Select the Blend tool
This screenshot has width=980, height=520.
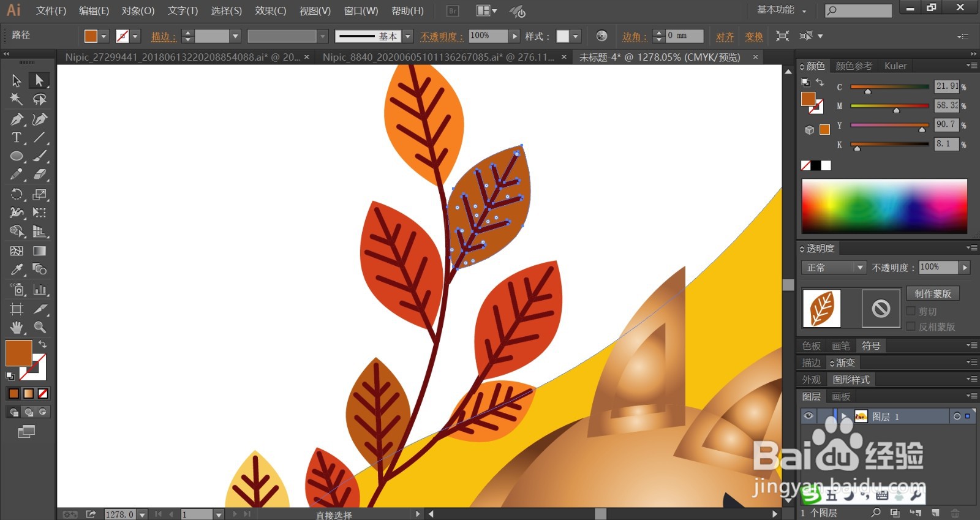tap(39, 269)
